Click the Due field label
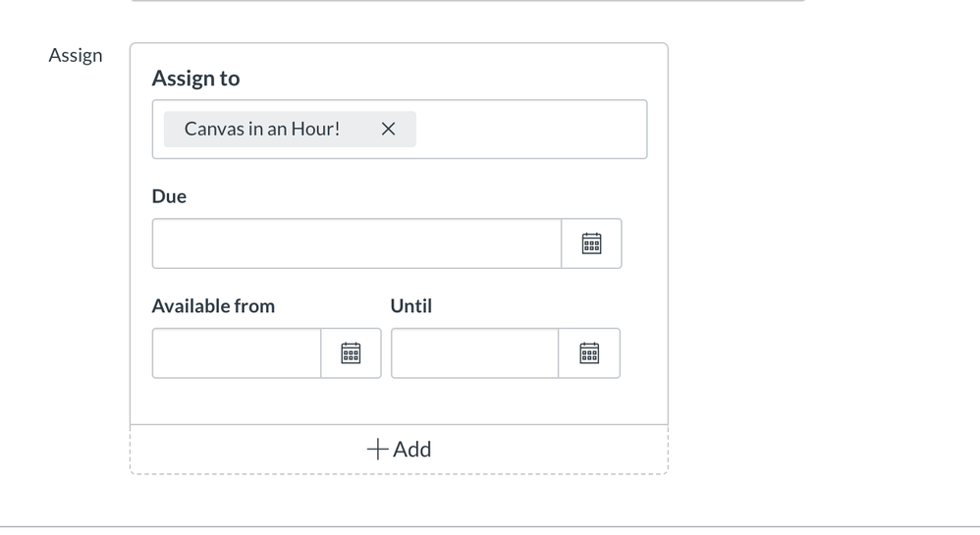Screen dimensions: 980x535 pyautogui.click(x=169, y=196)
